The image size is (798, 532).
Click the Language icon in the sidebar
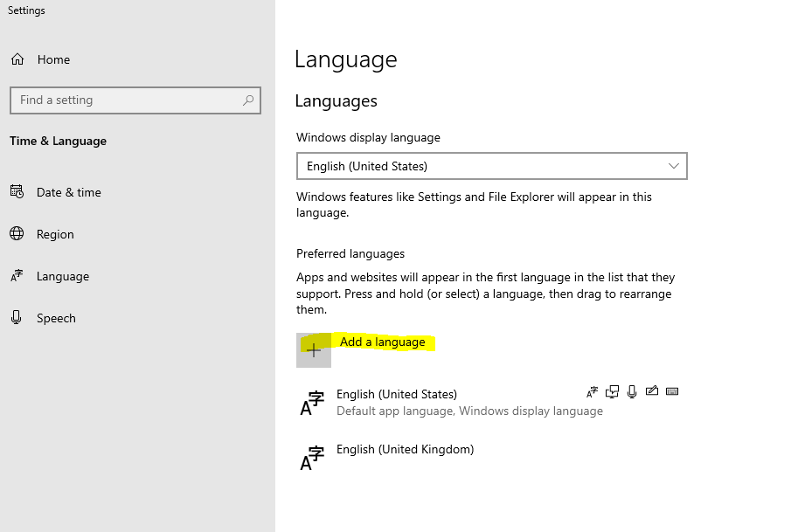(x=17, y=276)
